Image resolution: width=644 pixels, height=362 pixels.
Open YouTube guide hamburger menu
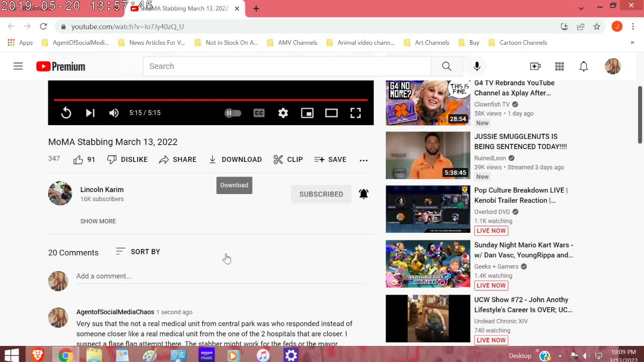click(18, 66)
